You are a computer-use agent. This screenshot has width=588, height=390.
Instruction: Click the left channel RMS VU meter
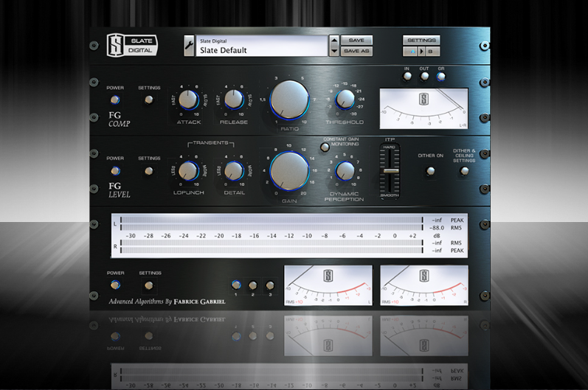pos(328,285)
